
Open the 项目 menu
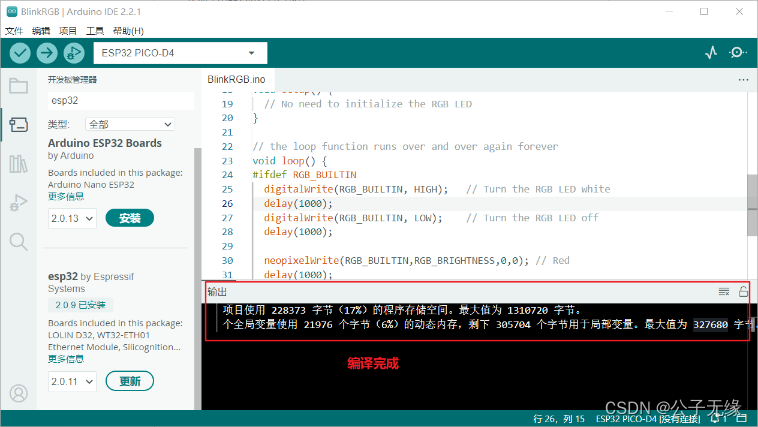pyautogui.click(x=68, y=31)
